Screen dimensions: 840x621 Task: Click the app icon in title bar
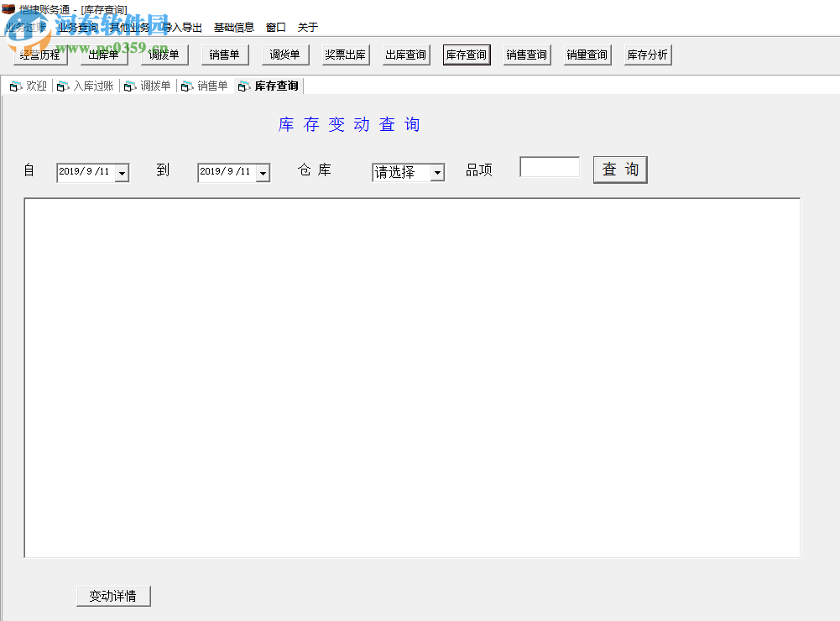pyautogui.click(x=8, y=9)
